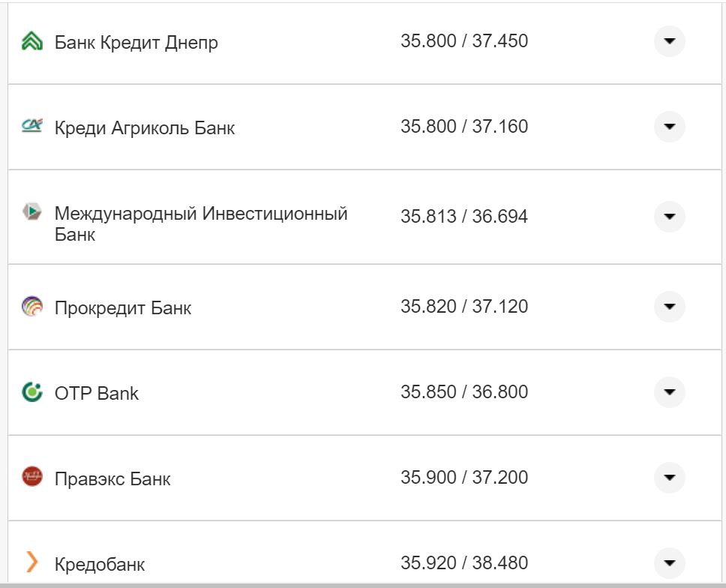Click the OTP Bank green logo icon
The height and width of the screenshot is (588, 726).
click(31, 391)
